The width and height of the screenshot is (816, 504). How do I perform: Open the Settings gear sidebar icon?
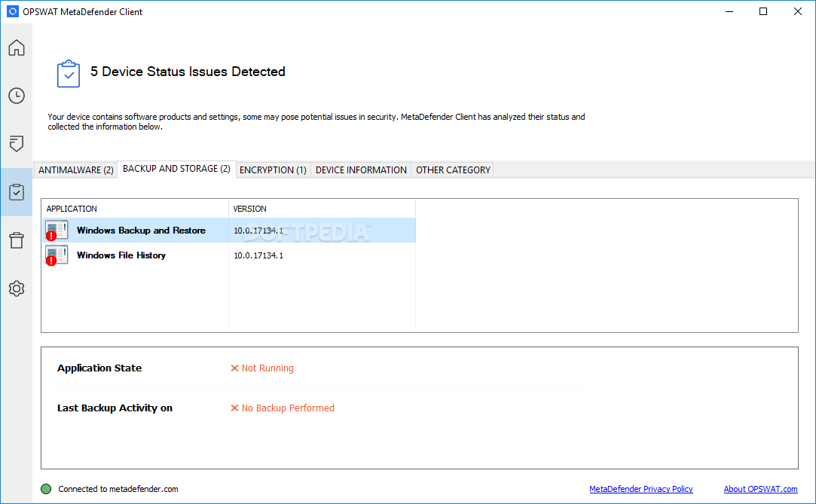pos(16,288)
